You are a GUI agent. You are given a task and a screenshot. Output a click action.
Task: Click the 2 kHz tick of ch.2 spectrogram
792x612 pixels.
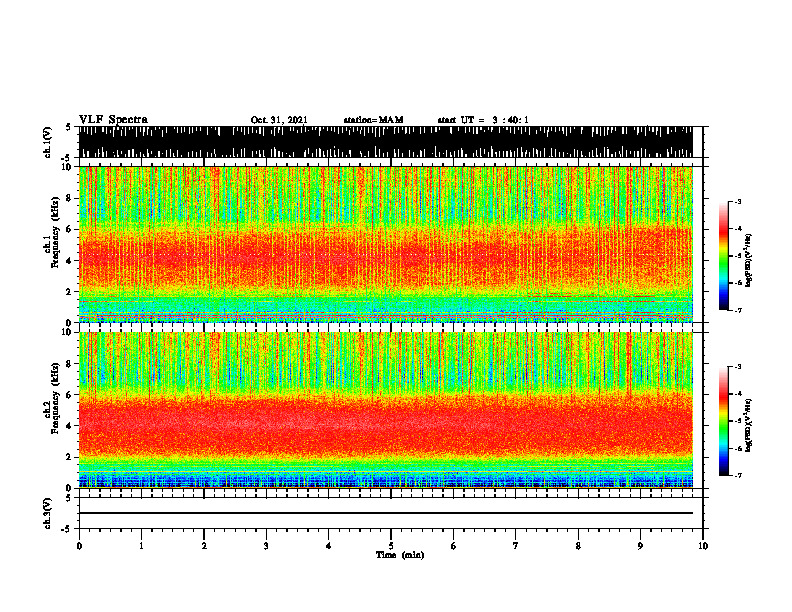coord(69,457)
